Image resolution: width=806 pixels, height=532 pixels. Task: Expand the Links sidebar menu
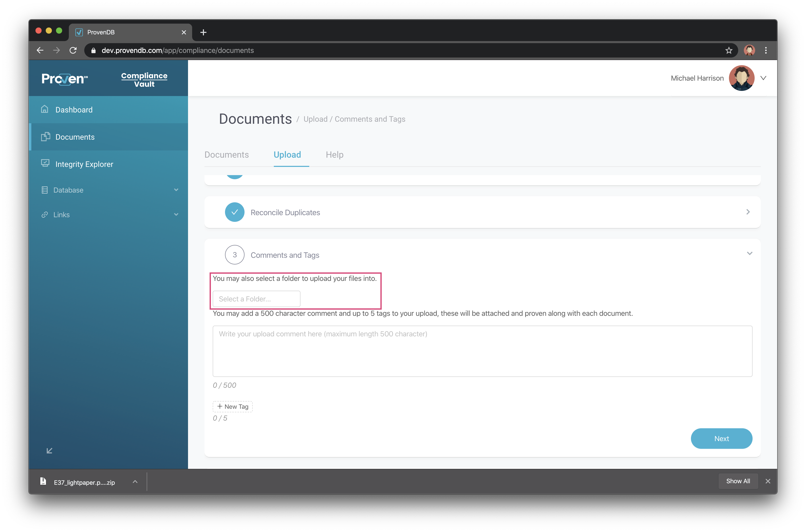coord(176,214)
